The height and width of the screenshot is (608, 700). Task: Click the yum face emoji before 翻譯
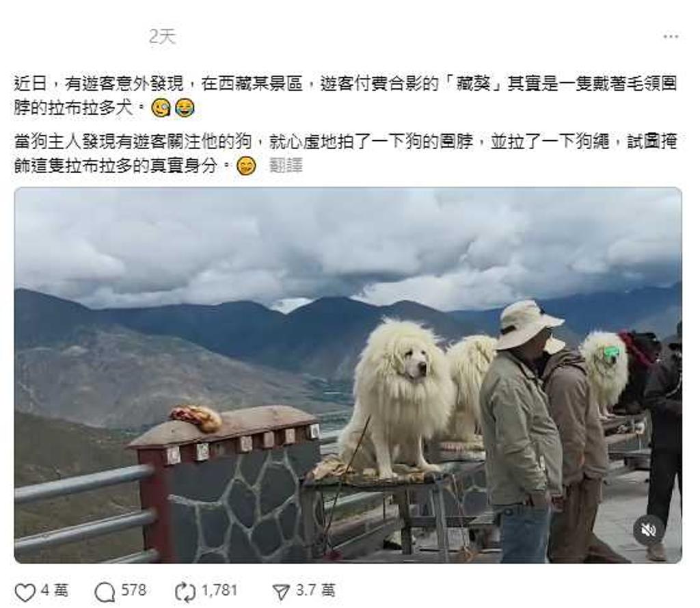click(246, 166)
